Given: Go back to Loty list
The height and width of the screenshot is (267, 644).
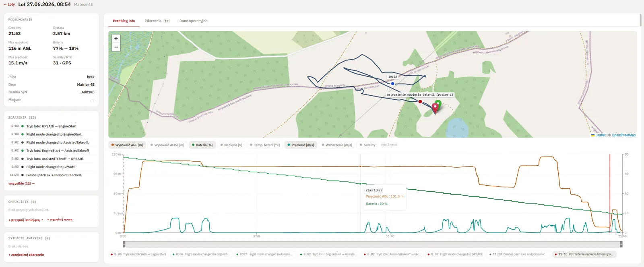Looking at the screenshot, I should click(9, 4).
